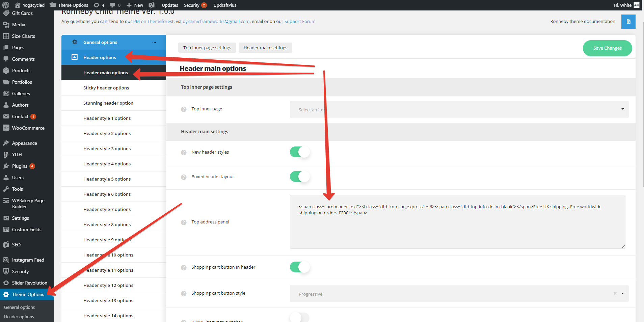Toggle Shopping cart button in header

coord(299,267)
